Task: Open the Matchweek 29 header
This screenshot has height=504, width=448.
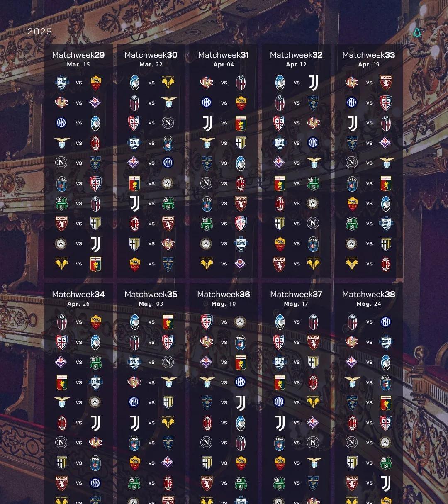Action: [x=78, y=55]
